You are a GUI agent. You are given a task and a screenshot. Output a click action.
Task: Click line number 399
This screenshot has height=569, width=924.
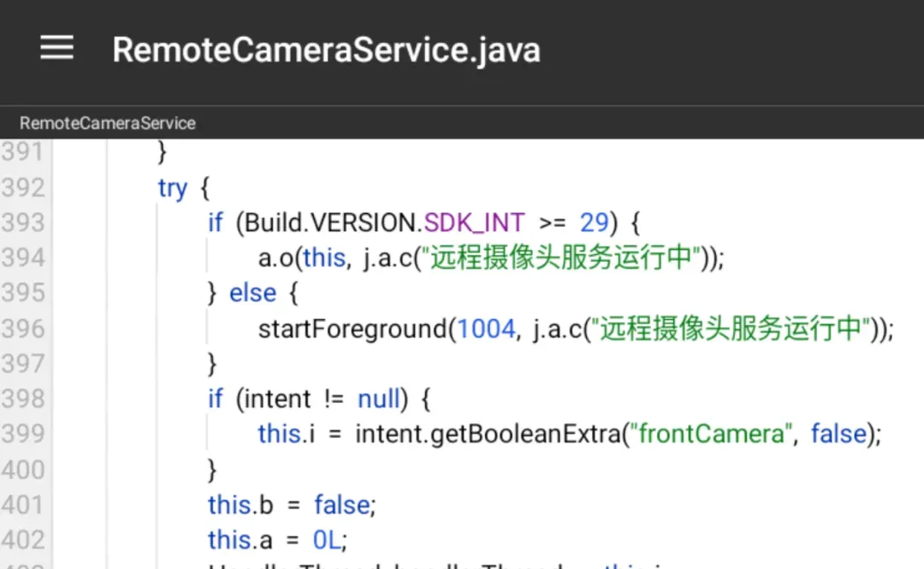coord(23,434)
